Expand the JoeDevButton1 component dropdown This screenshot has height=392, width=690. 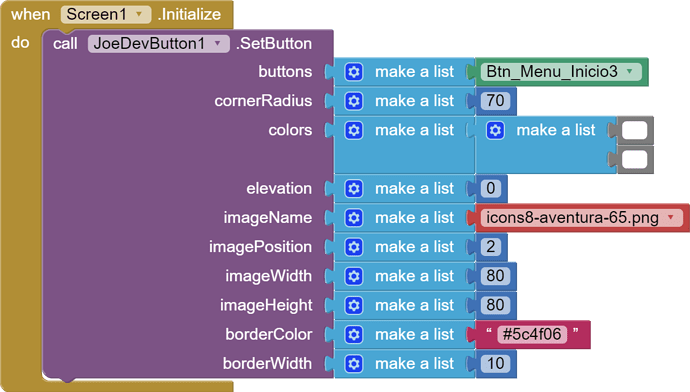pos(217,43)
